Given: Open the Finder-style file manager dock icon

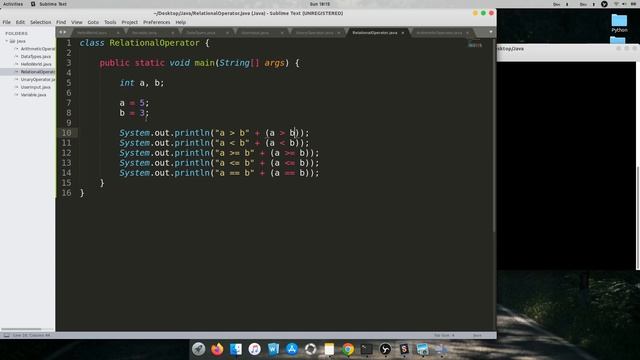Looking at the screenshot, I should tap(236, 349).
